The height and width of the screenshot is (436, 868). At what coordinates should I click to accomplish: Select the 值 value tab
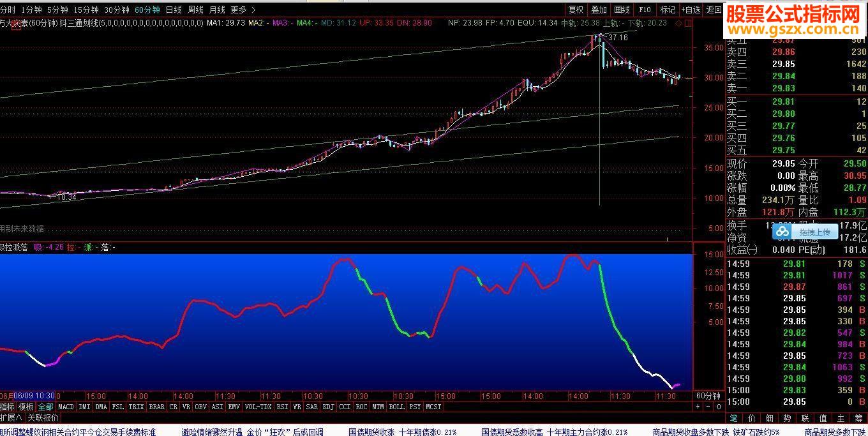(x=823, y=419)
